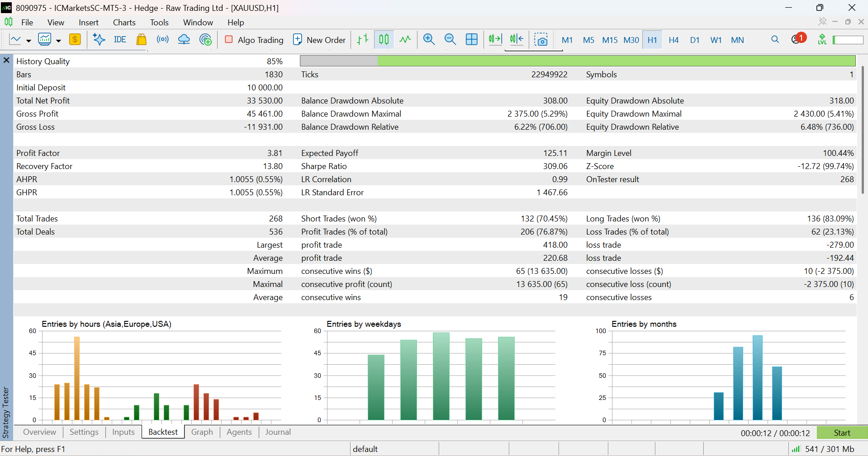The height and width of the screenshot is (456, 868).
Task: Open the Insert menu
Action: [89, 22]
